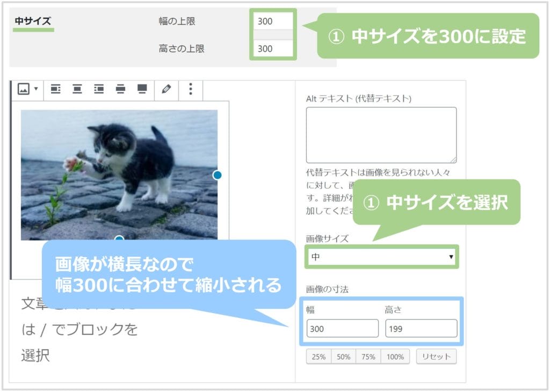Click the 幅の上限 input showing 300
The width and height of the screenshot is (550, 392).
(x=273, y=21)
